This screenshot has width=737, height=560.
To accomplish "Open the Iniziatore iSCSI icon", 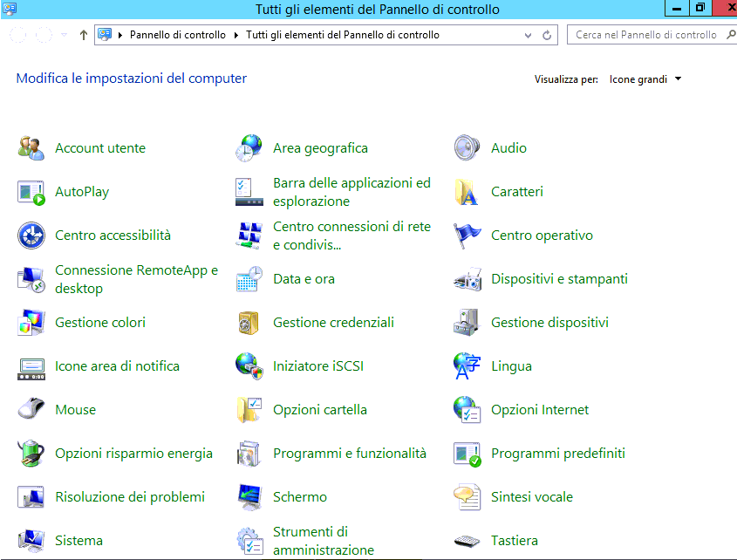I will pos(249,366).
